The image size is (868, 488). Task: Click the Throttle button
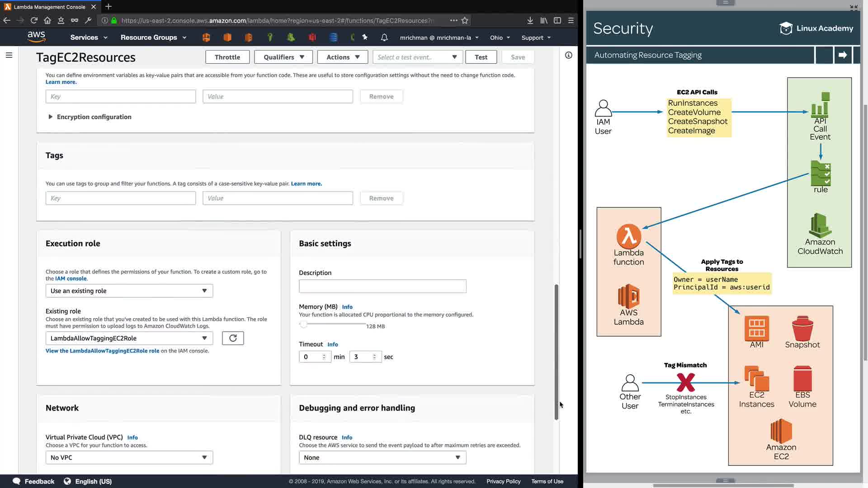227,57
